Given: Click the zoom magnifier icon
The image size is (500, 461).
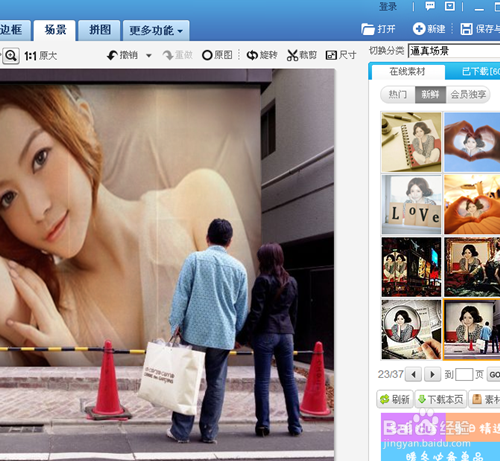Looking at the screenshot, I should point(11,56).
